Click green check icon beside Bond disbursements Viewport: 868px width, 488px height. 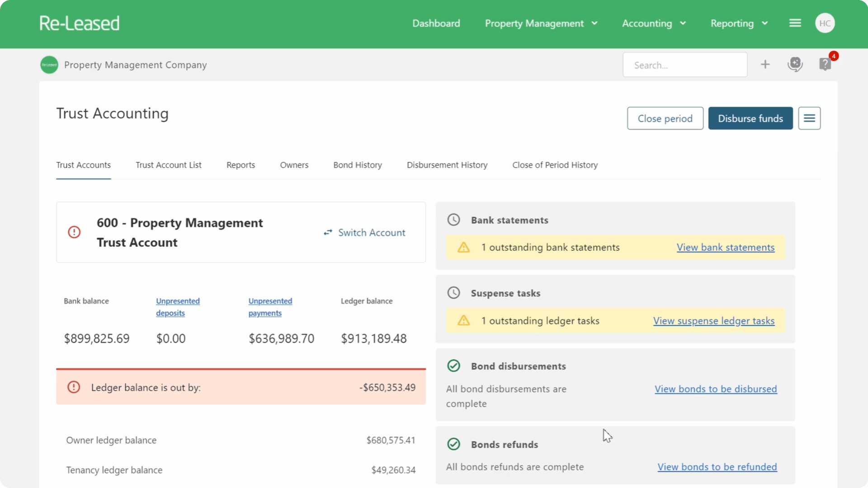coord(453,366)
